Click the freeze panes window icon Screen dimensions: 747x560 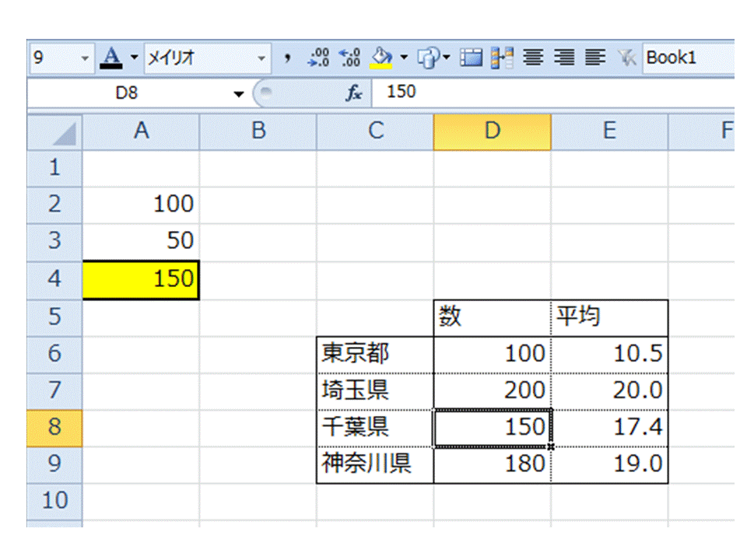[x=472, y=58]
